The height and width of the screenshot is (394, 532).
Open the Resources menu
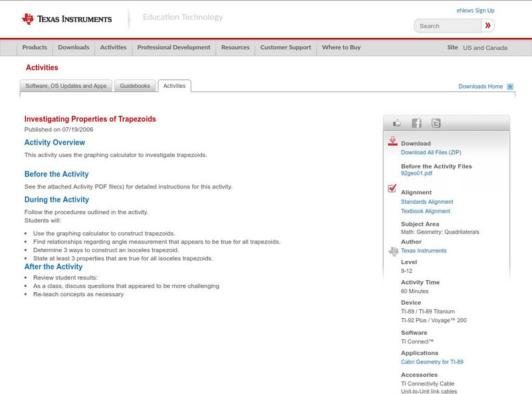click(x=235, y=47)
